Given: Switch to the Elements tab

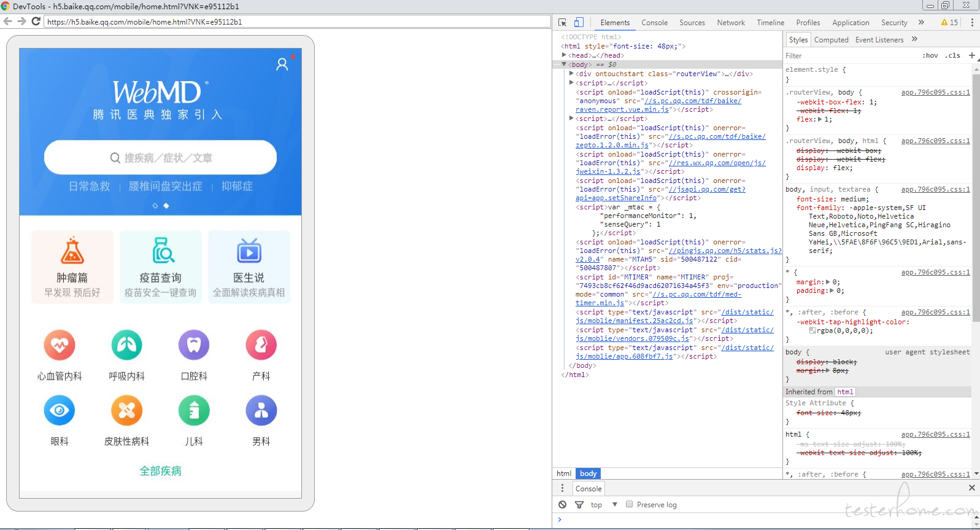Looking at the screenshot, I should click(615, 23).
